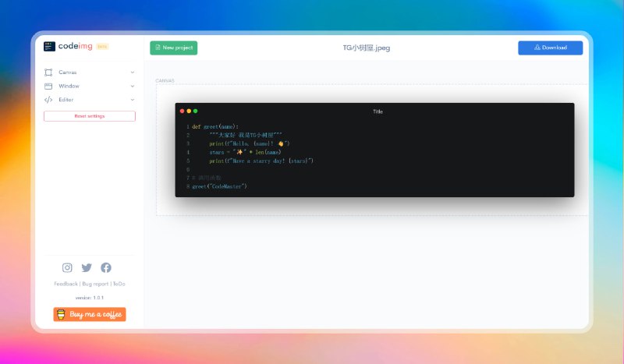Expand the Canvas settings chevron
This screenshot has height=364, width=624.
[133, 72]
